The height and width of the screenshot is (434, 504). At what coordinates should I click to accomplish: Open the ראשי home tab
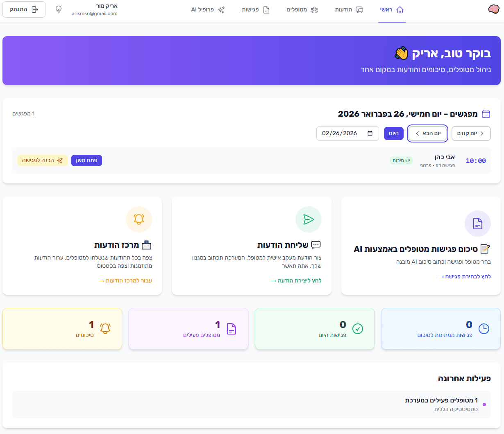[392, 10]
